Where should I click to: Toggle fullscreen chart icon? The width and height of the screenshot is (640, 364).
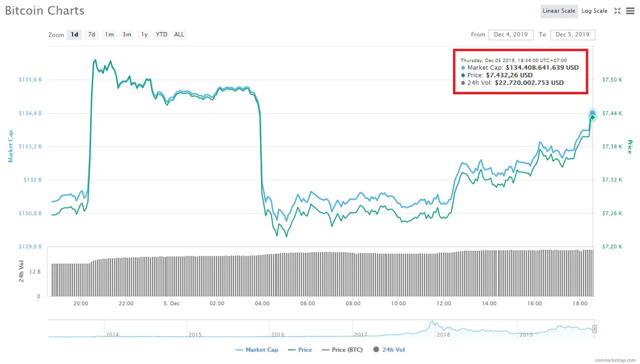coord(617,10)
